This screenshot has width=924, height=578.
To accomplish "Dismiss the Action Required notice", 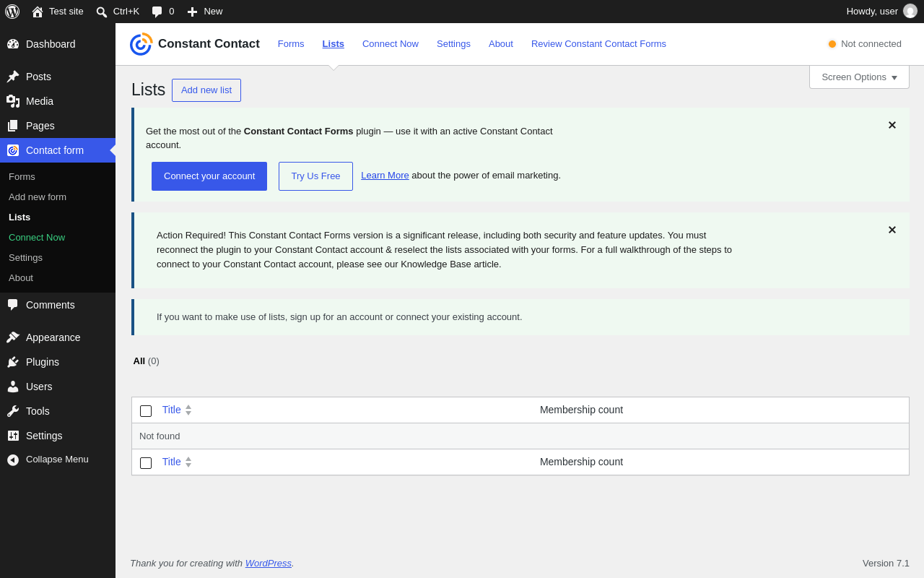I will pyautogui.click(x=892, y=230).
